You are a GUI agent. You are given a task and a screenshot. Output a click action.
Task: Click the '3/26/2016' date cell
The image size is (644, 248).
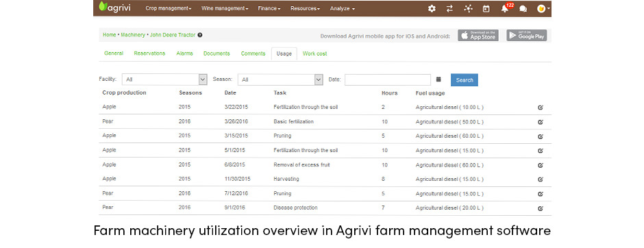pyautogui.click(x=236, y=121)
